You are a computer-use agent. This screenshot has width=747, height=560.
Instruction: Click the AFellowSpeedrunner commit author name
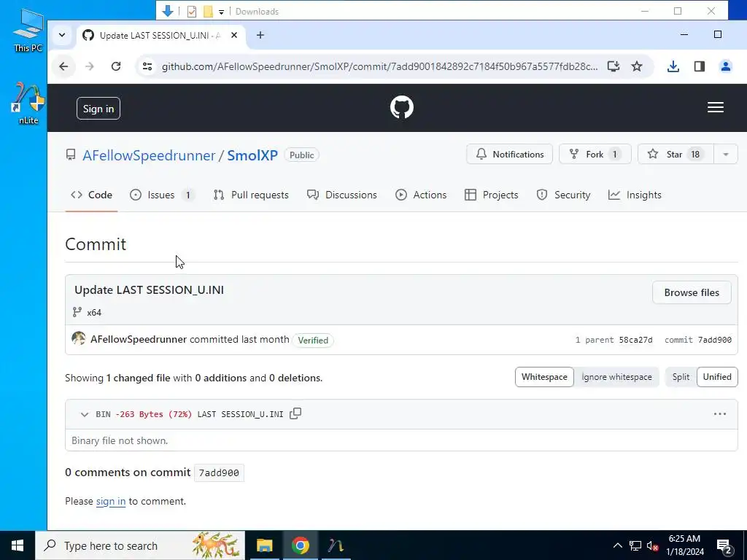click(x=138, y=340)
